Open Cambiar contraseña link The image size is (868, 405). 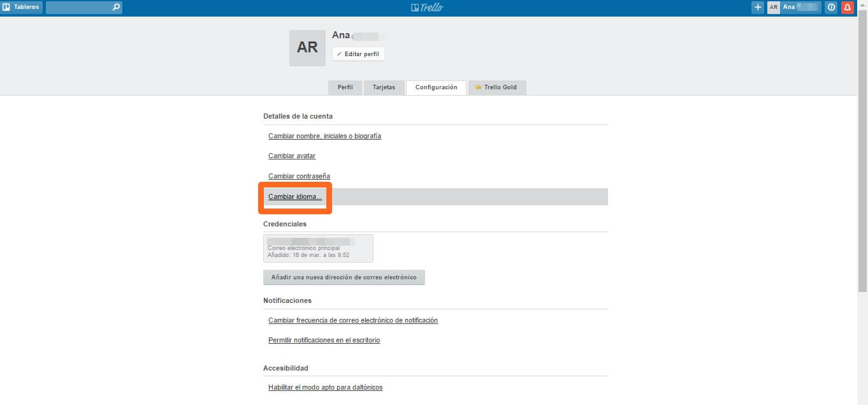[x=299, y=176]
